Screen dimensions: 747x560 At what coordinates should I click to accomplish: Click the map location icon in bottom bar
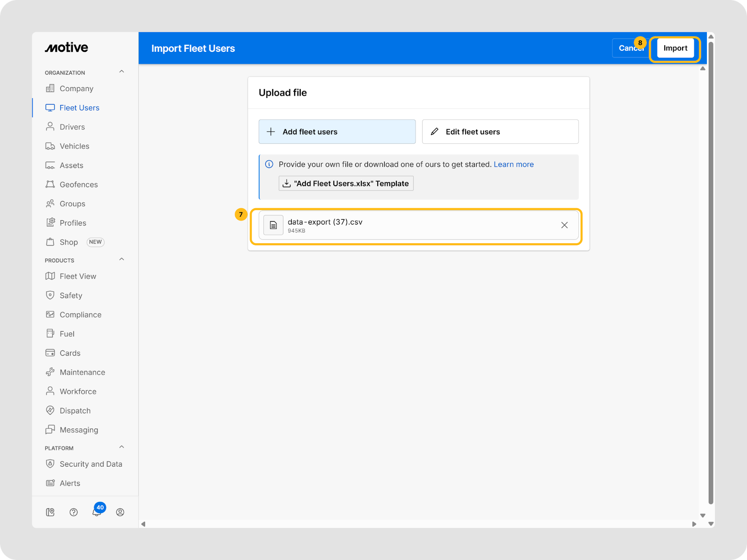50,512
